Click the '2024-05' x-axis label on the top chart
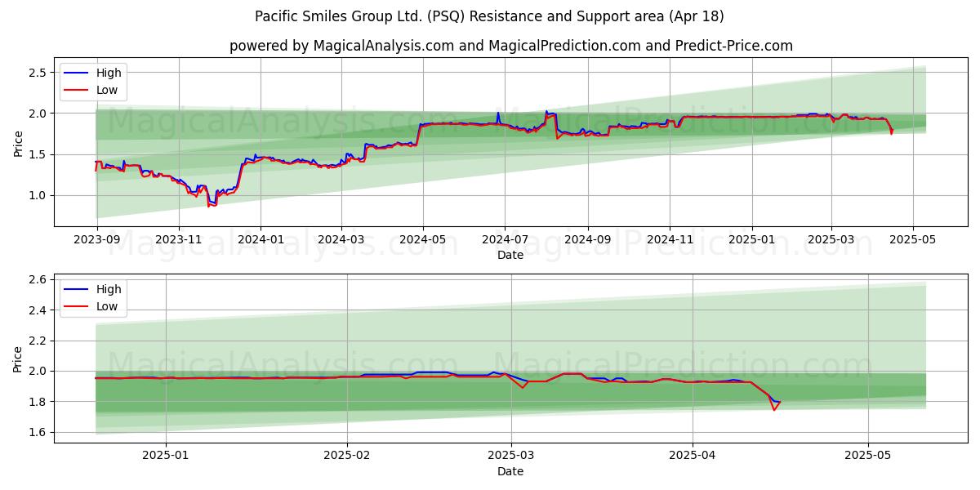 point(422,241)
